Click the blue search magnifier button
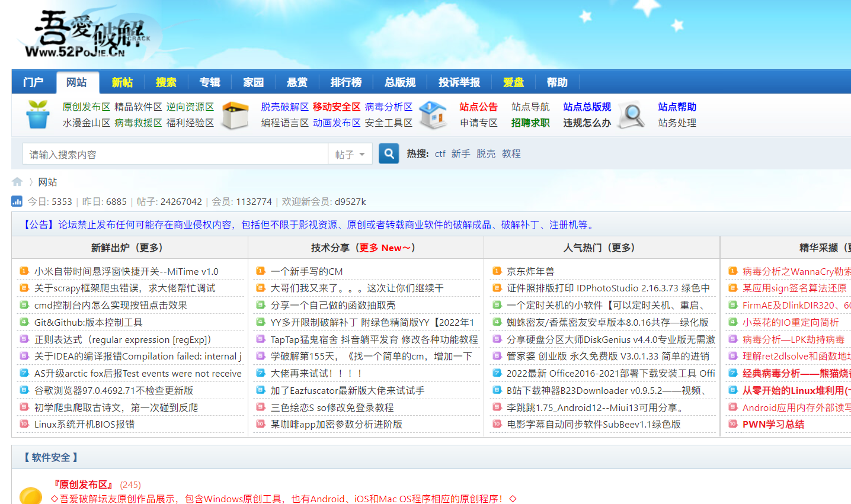This screenshot has height=504, width=851. tap(389, 154)
